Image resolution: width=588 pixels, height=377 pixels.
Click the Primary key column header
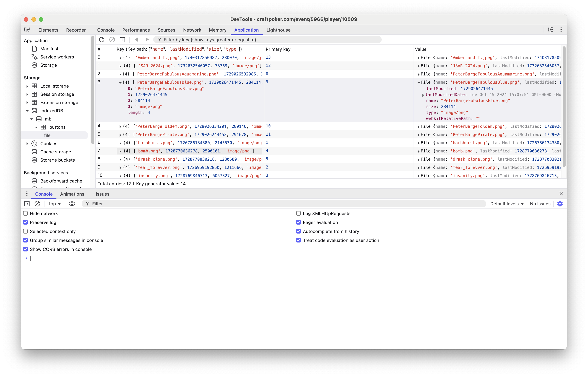[x=338, y=49]
